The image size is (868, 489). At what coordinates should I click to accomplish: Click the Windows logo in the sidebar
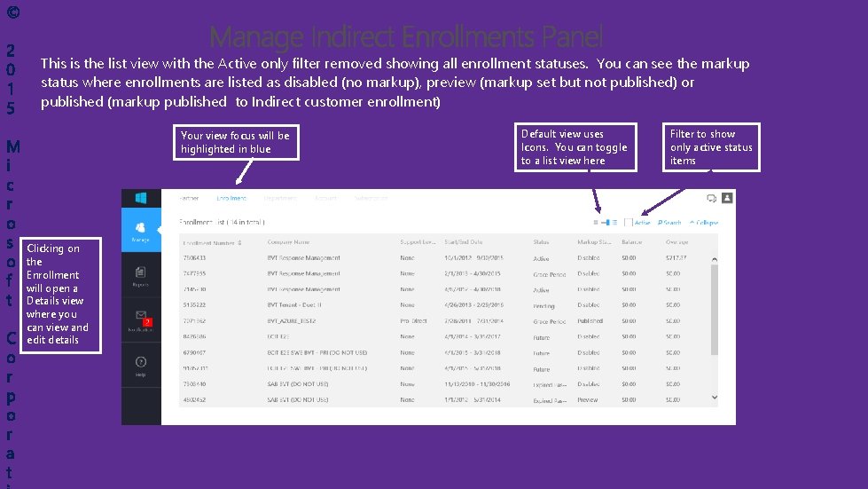tap(141, 198)
